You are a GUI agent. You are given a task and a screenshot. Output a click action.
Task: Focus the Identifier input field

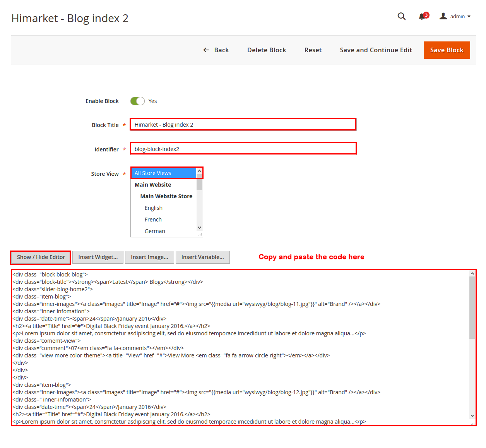pos(243,149)
